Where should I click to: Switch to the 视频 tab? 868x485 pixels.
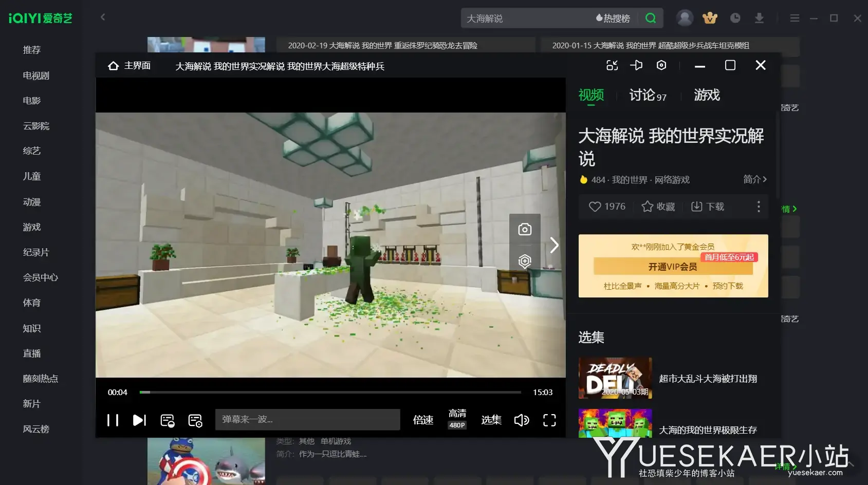tap(591, 95)
